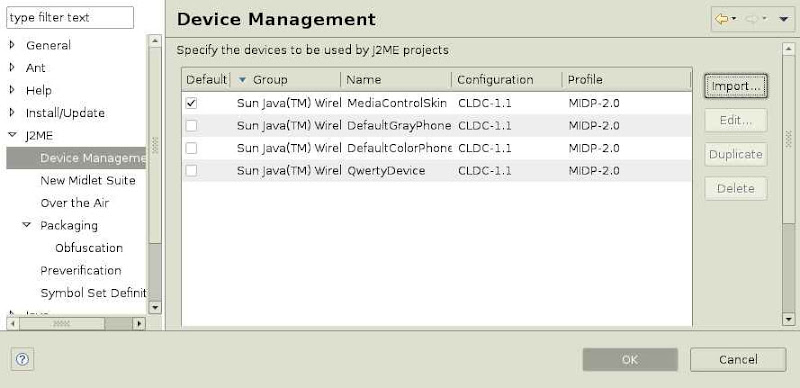The height and width of the screenshot is (388, 800).
Task: Open New Midlet Suite preferences
Action: [88, 180]
